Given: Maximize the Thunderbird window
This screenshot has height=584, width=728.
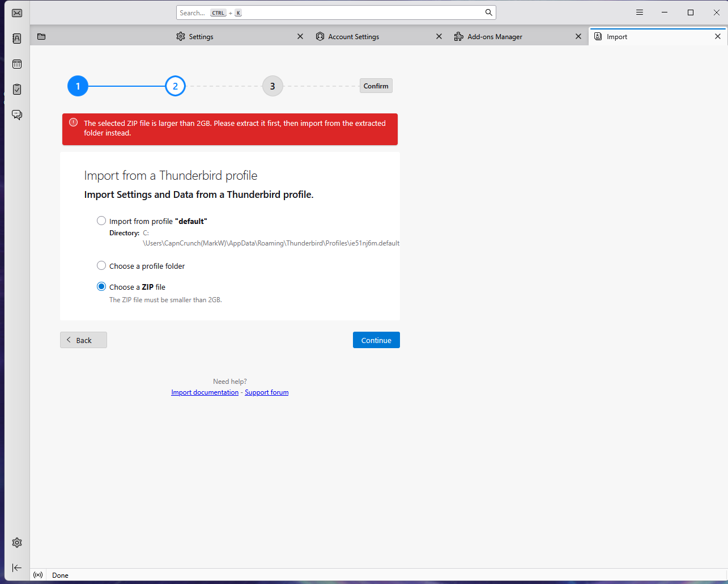Looking at the screenshot, I should click(691, 12).
